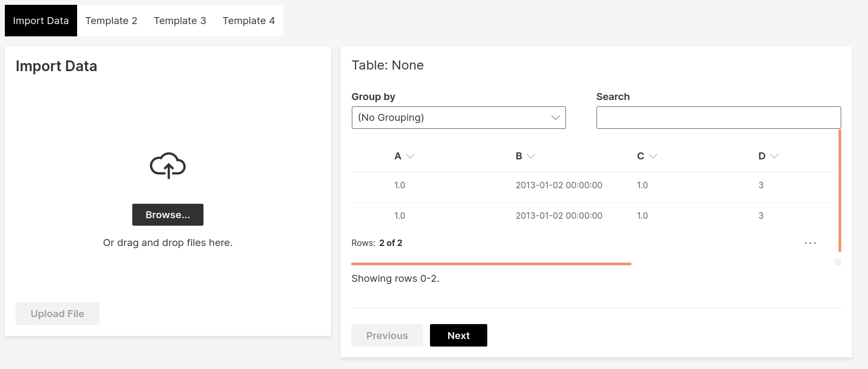Expand the Group by dropdown
This screenshot has height=369, width=868.
[x=458, y=118]
